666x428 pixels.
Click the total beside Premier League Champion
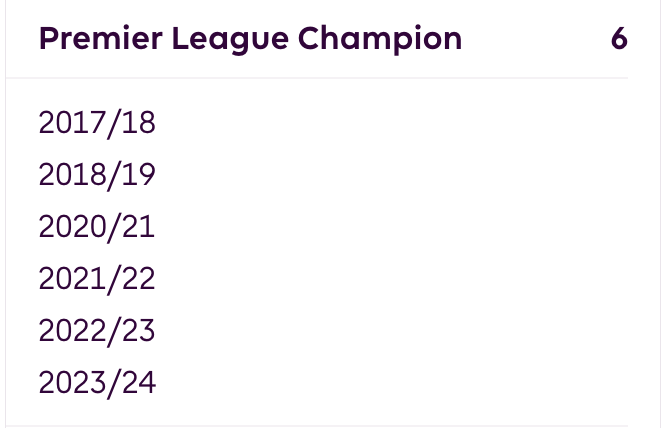point(619,39)
